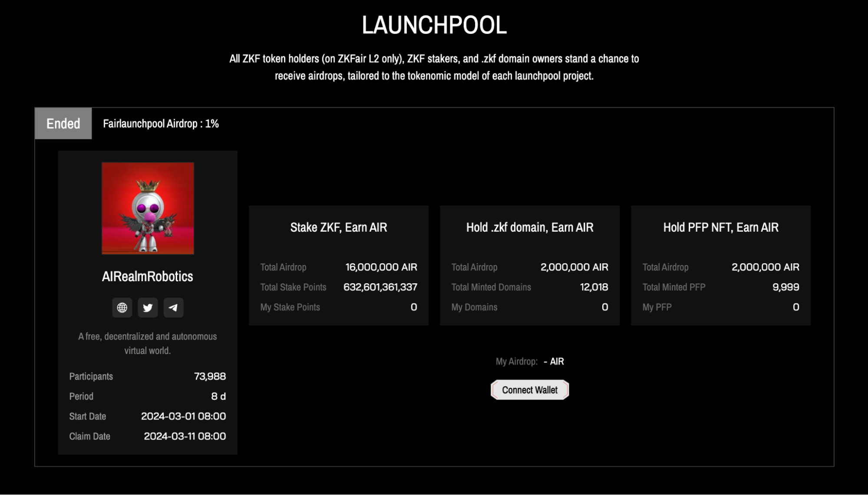Open the Telegram paper-plane icon link
Image resolution: width=868 pixels, height=495 pixels.
point(173,308)
